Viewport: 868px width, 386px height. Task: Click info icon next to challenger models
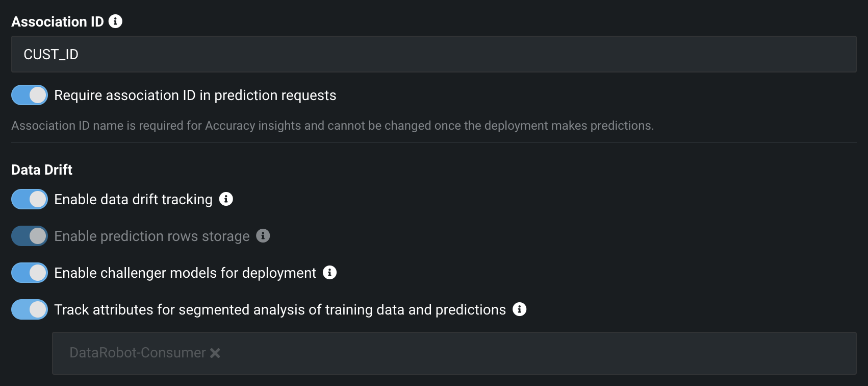pyautogui.click(x=330, y=273)
